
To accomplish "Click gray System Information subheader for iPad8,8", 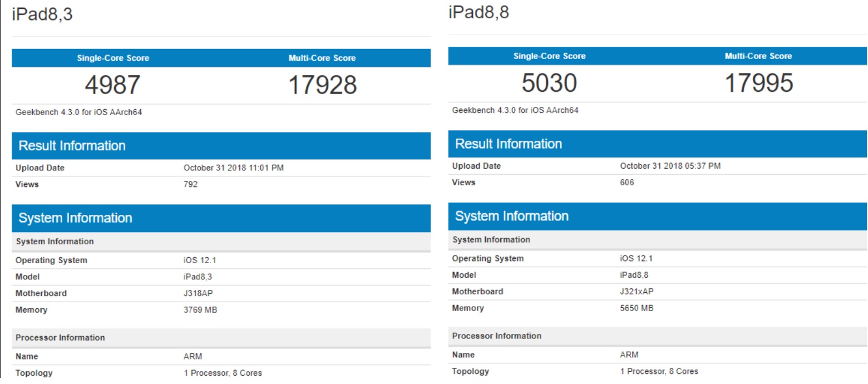I will [491, 240].
